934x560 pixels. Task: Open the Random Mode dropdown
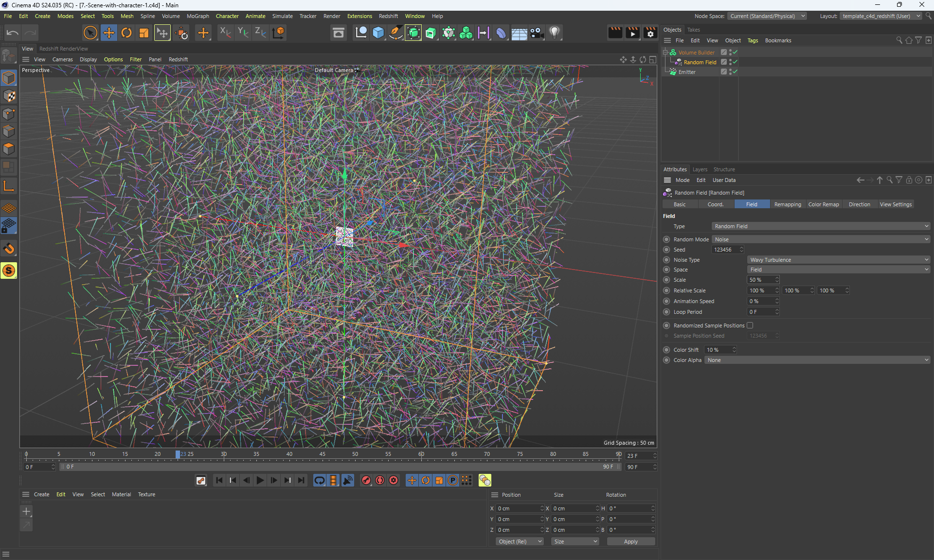[x=821, y=239]
